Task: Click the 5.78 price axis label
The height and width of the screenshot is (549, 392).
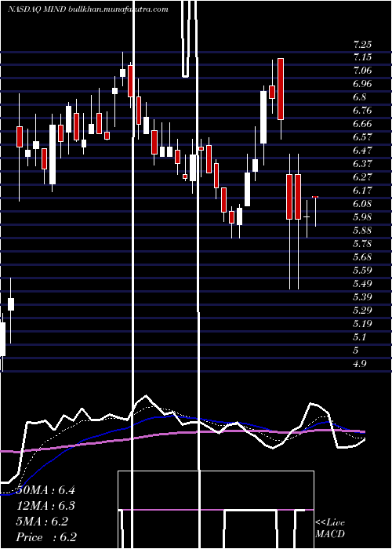Action: point(362,243)
